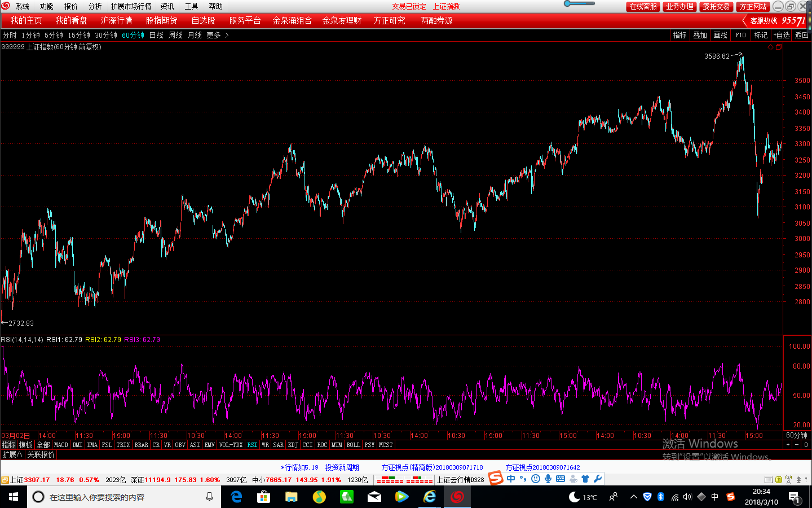
Task: Open the 投资新周期 news link
Action: (x=342, y=467)
